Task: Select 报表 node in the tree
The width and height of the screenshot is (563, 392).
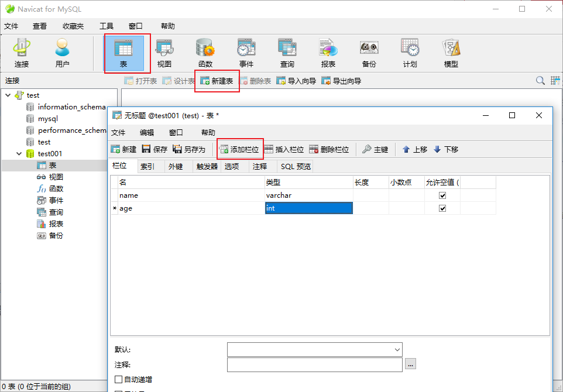Action: tap(50, 224)
